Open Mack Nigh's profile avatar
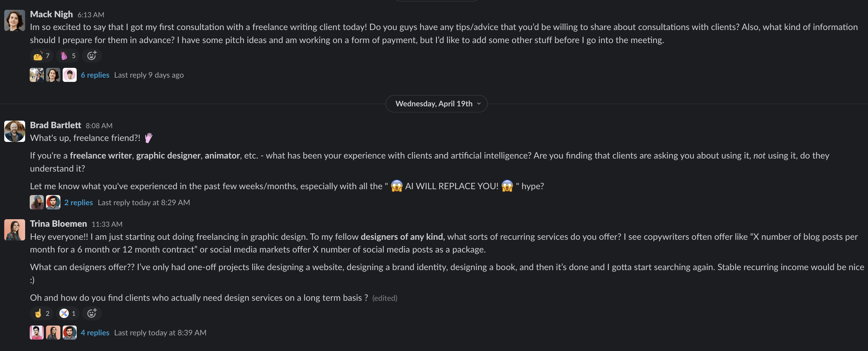 point(15,20)
